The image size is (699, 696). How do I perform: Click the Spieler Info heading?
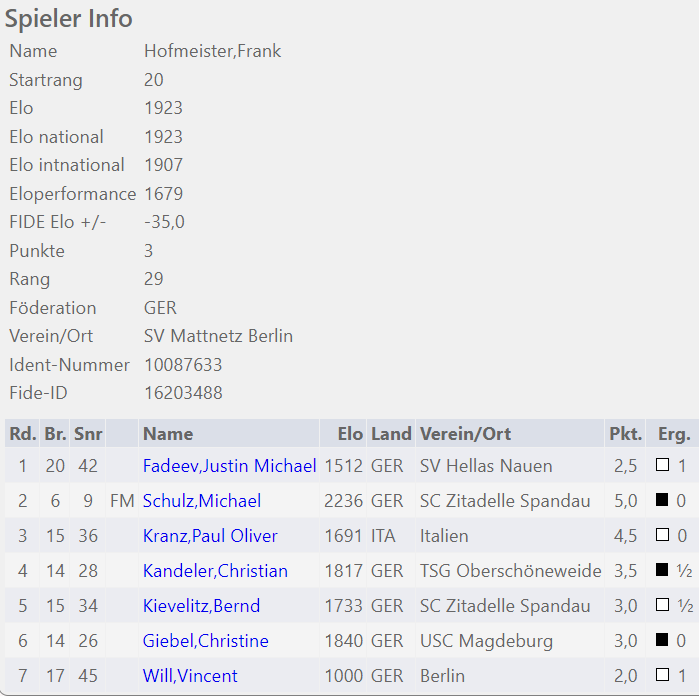coord(69,19)
